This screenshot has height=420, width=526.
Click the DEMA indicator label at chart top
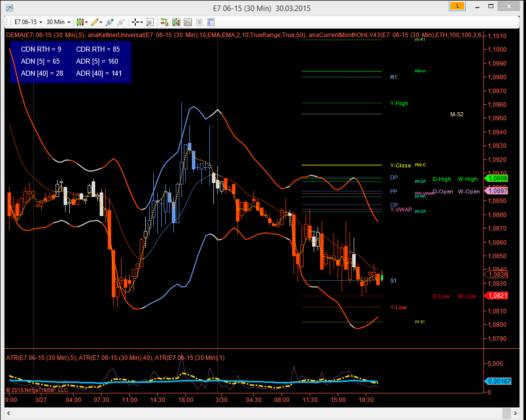(46, 35)
